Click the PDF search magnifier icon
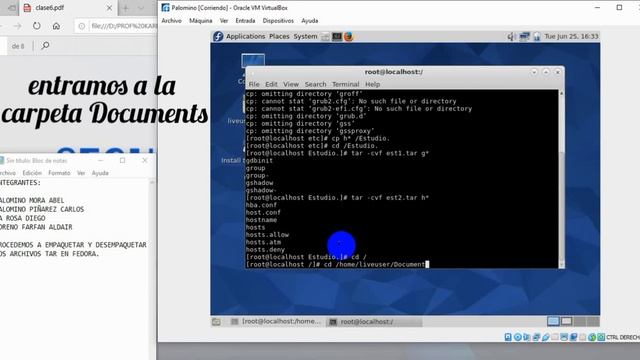640x360 pixels. pos(45,46)
